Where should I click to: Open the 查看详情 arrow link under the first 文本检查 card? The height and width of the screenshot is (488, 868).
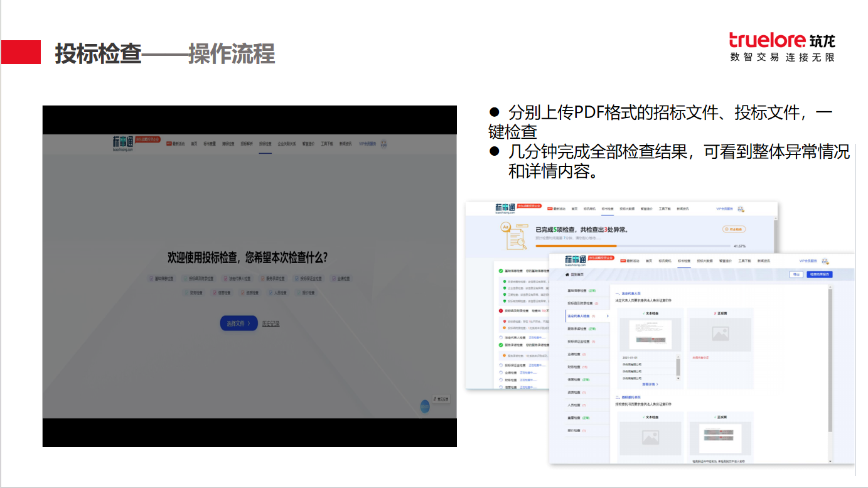point(650,384)
